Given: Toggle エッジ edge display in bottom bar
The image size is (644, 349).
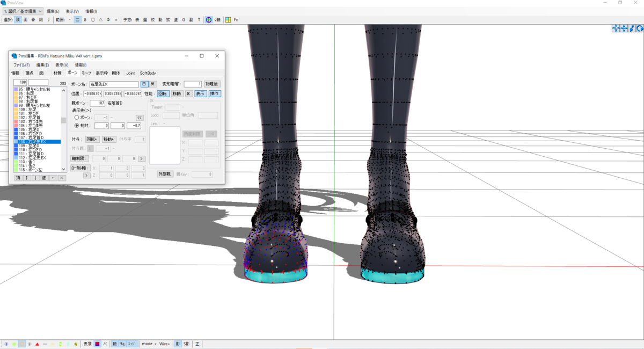Looking at the screenshot, I should (x=131, y=344).
